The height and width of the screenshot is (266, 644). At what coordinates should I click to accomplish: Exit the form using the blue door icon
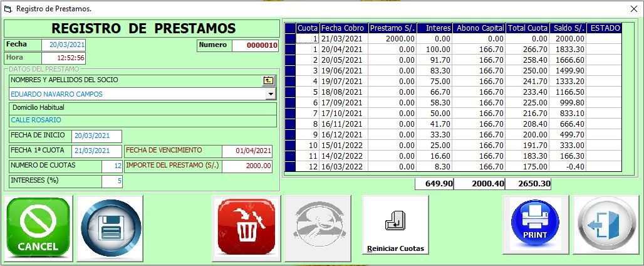coord(605,228)
